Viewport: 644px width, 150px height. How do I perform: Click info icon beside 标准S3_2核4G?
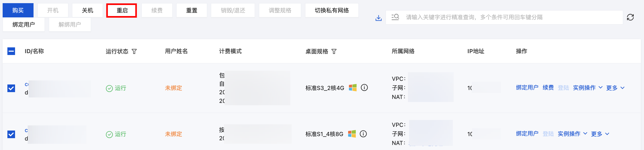click(x=364, y=88)
